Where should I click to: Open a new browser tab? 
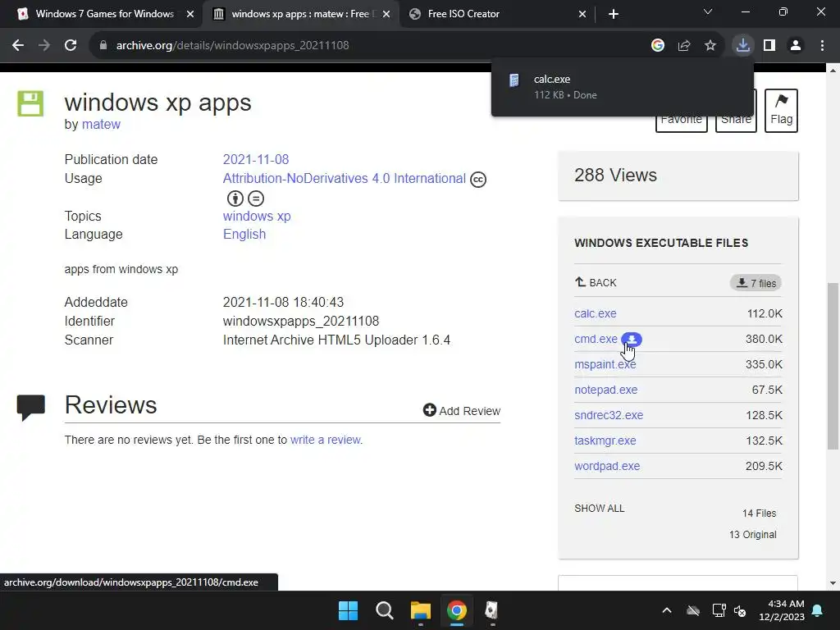click(614, 14)
